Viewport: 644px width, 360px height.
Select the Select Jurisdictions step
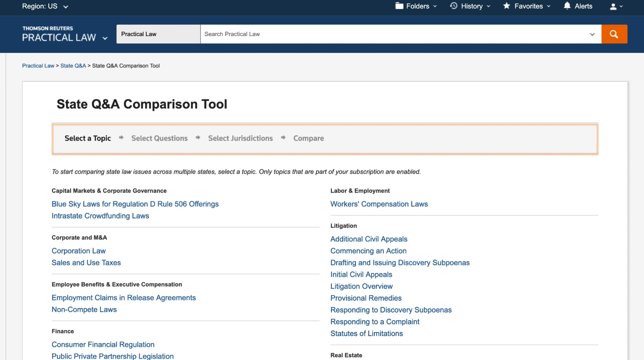tap(240, 138)
